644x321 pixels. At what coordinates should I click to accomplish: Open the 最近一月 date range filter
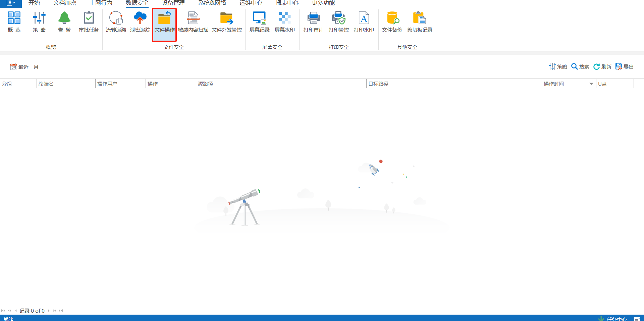point(24,67)
